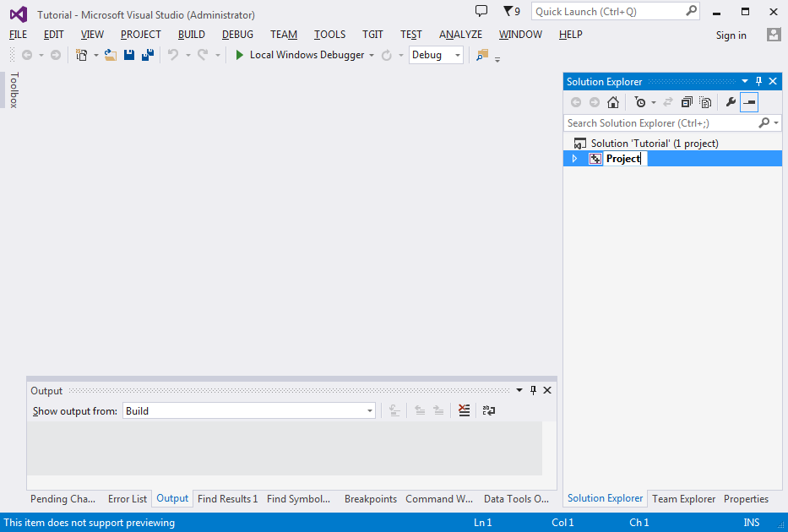Click the Pending Changes Filter clock icon
Screen dimensions: 788x532
[639, 102]
